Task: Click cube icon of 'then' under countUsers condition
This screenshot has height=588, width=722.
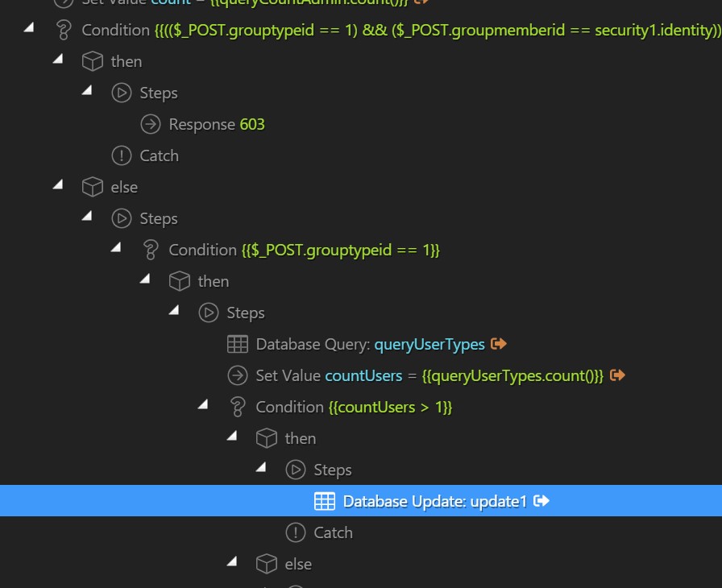Action: [x=267, y=438]
